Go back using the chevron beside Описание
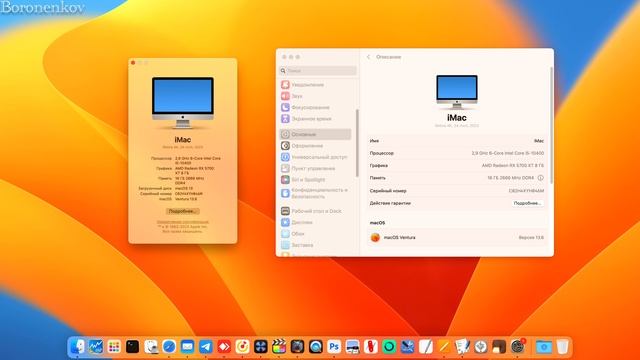The height and width of the screenshot is (360, 640). (368, 57)
